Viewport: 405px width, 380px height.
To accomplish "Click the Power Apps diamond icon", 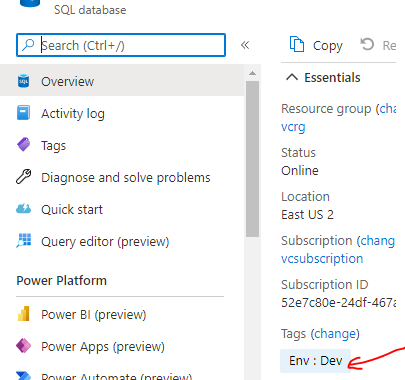I will 23,346.
